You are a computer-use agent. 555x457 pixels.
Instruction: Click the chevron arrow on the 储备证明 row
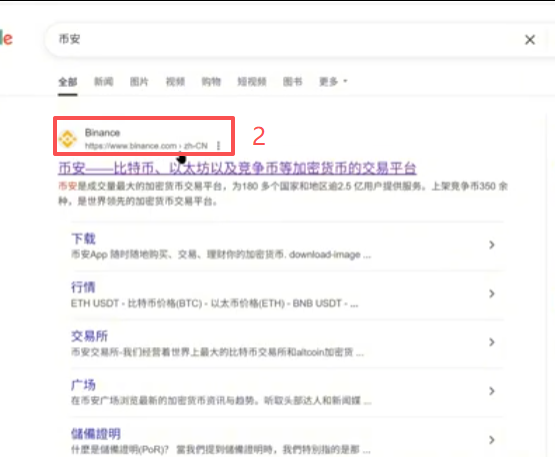[492, 440]
